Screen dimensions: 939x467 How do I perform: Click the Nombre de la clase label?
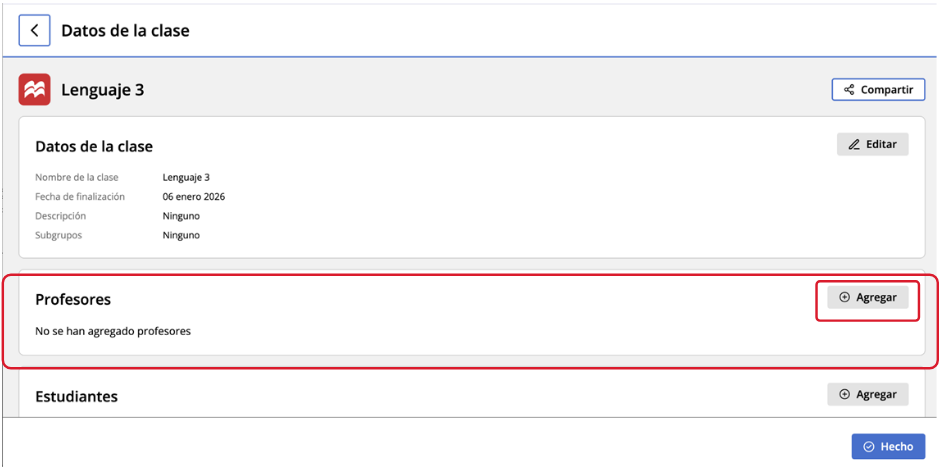coord(77,177)
